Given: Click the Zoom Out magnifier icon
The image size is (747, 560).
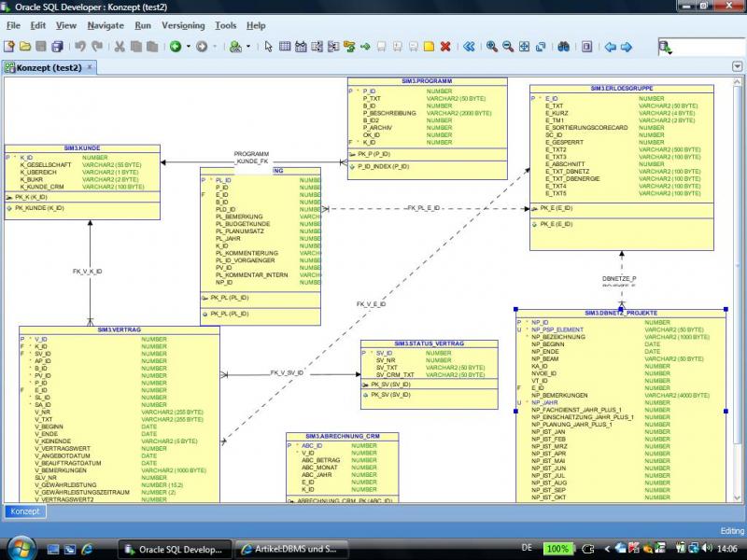Looking at the screenshot, I should (x=508, y=46).
